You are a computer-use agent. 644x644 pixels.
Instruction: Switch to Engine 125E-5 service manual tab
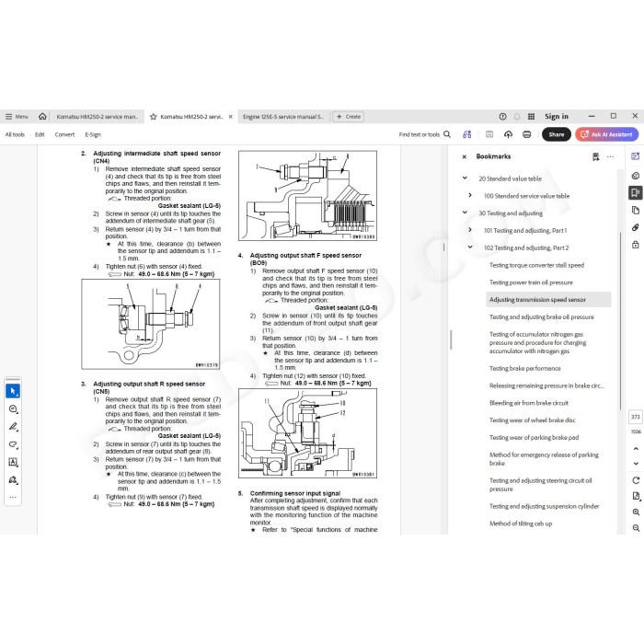[x=283, y=117]
